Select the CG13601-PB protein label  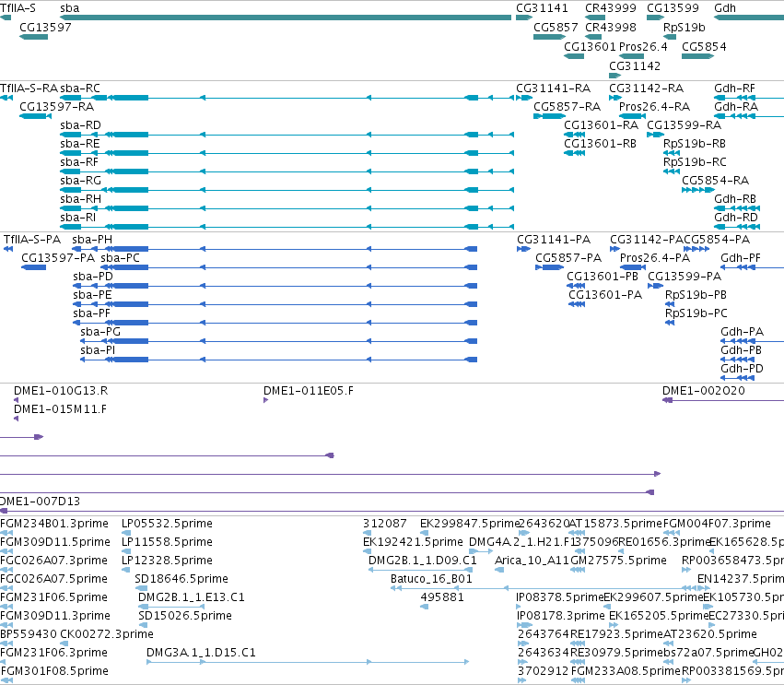[603, 277]
